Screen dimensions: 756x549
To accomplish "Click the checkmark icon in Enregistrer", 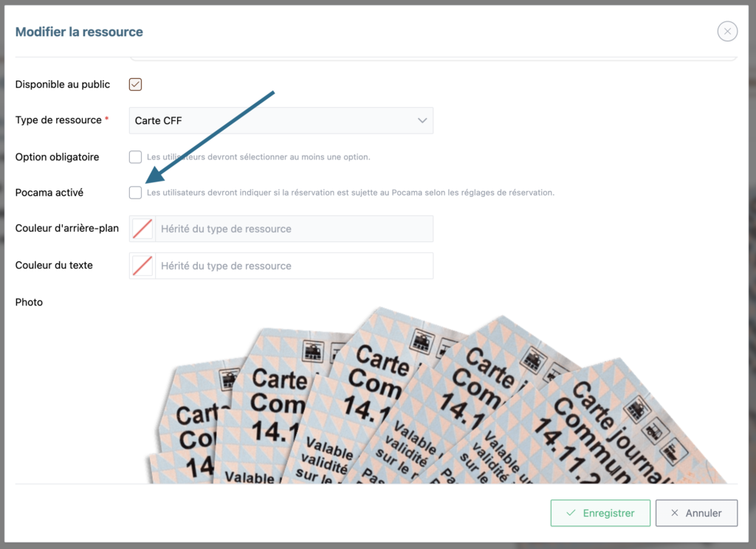I will [571, 513].
